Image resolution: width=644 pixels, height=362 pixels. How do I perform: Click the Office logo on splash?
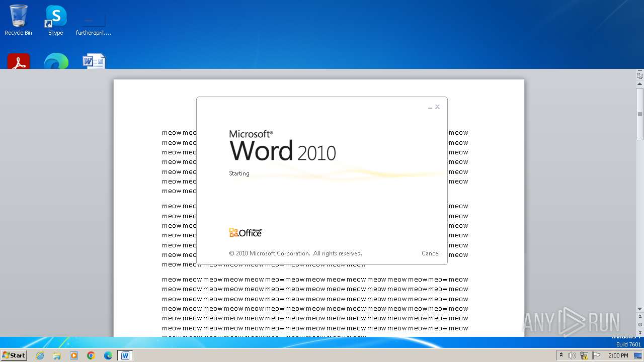[x=246, y=232]
